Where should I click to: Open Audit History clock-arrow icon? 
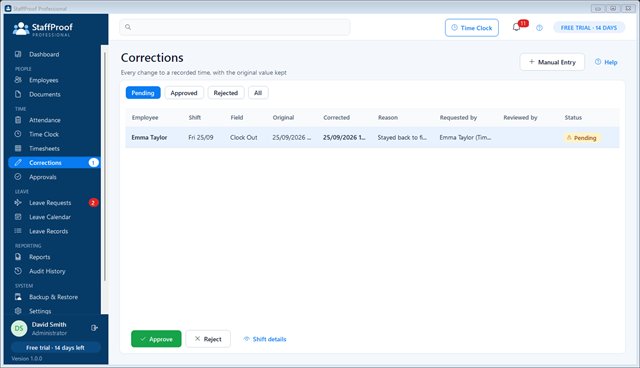pos(18,271)
